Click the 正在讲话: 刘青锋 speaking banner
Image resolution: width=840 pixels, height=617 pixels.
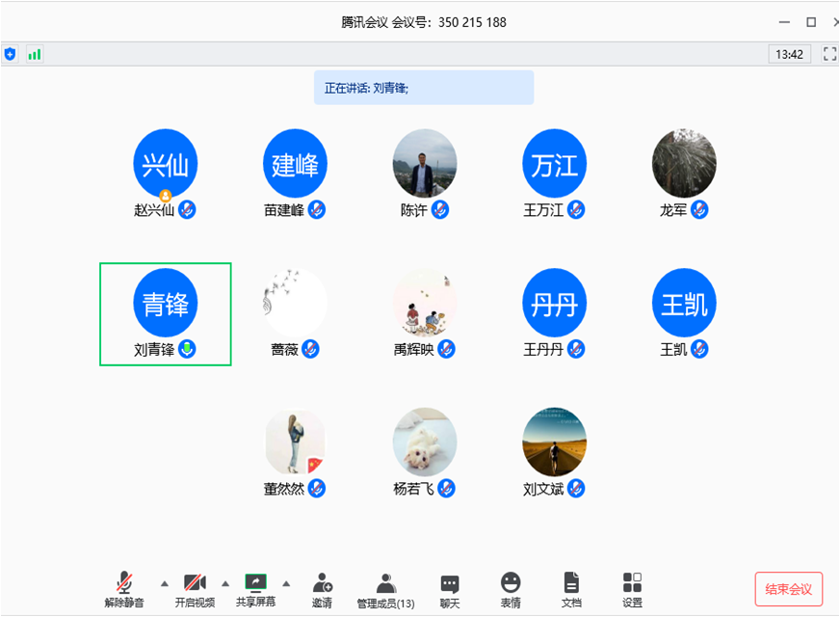click(x=424, y=88)
